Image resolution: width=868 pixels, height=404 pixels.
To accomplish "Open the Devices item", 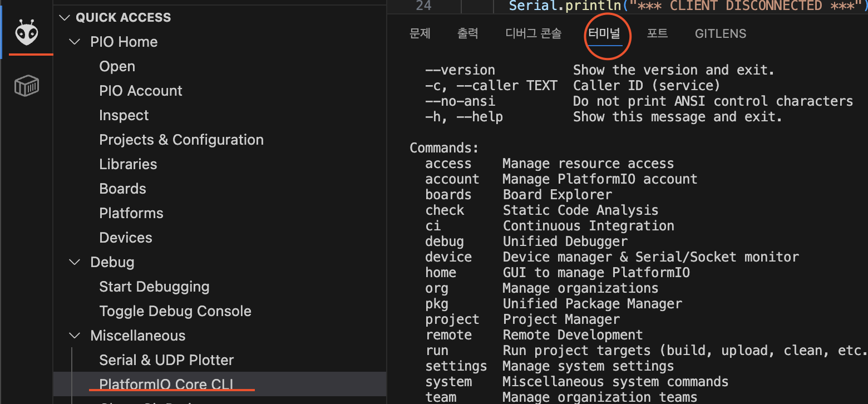I will pyautogui.click(x=126, y=238).
